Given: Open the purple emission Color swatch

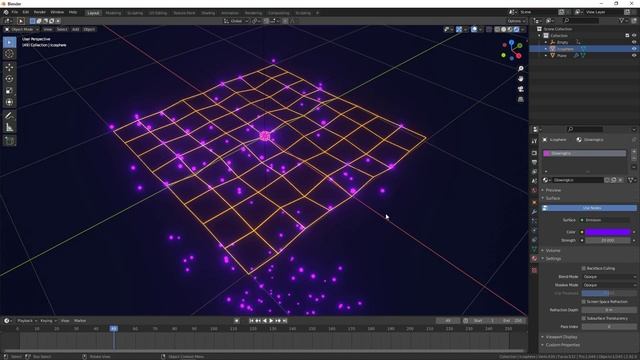Looking at the screenshot, I should click(608, 232).
